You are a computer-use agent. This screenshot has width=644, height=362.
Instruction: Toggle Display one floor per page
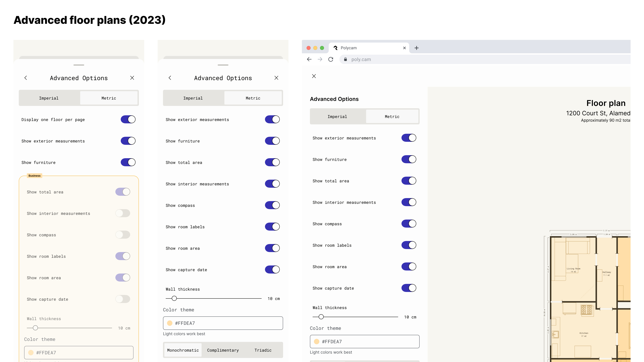(128, 119)
